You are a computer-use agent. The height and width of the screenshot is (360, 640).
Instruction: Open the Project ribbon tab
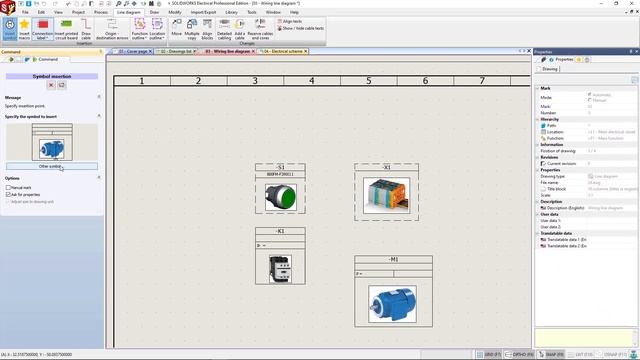click(78, 12)
